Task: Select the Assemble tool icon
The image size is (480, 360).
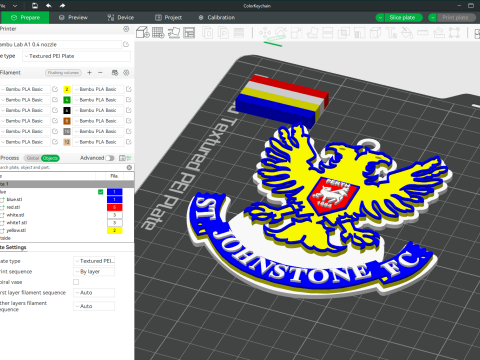Action: point(439,33)
